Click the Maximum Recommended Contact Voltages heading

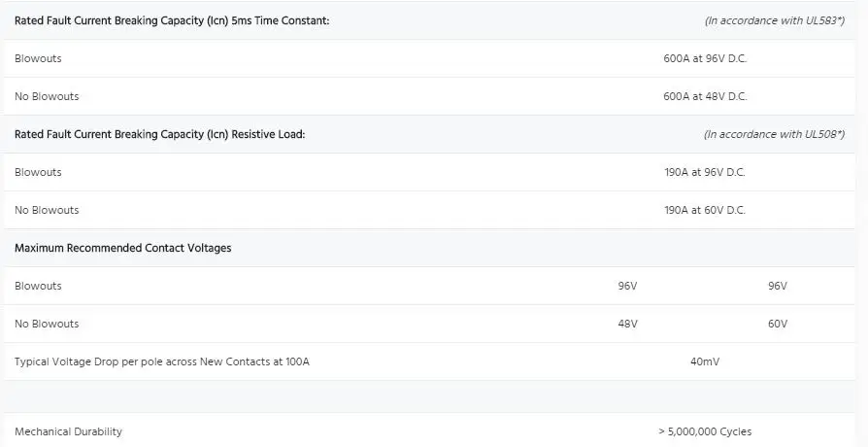click(123, 248)
